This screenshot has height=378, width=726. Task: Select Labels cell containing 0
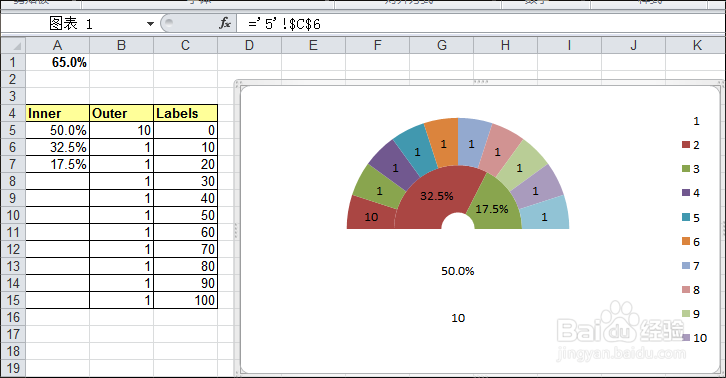pos(185,130)
